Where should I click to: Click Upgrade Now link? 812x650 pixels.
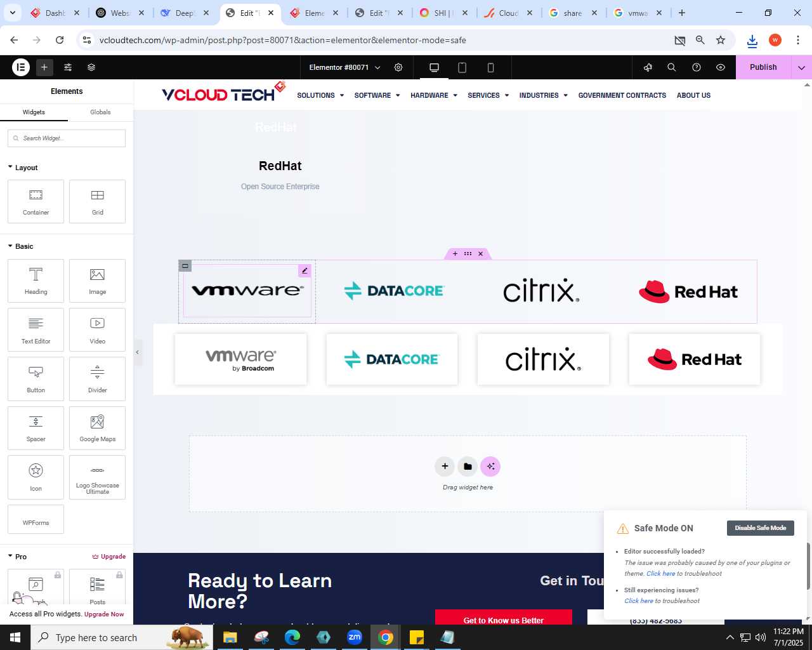point(104,614)
